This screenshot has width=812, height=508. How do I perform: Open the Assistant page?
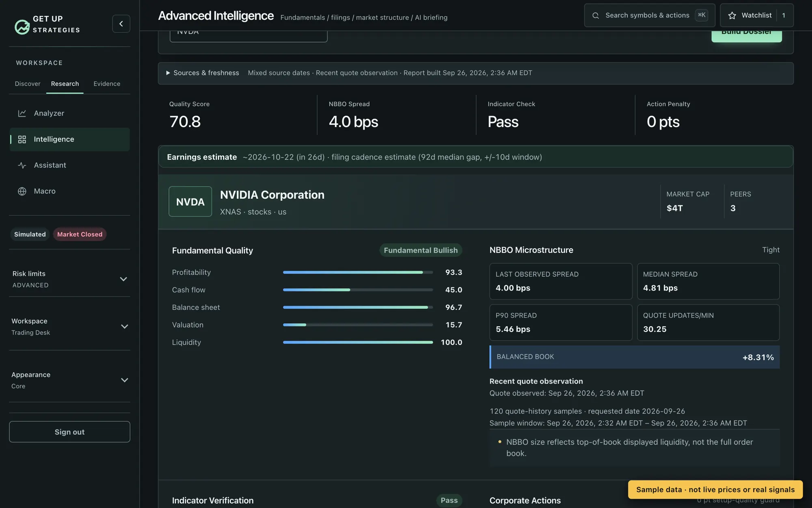coord(69,165)
